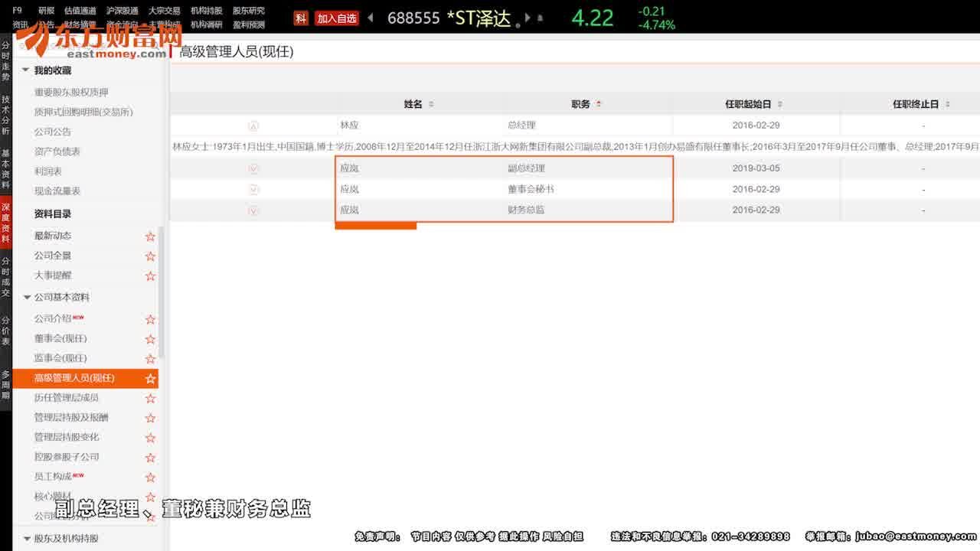Open 机构持股 menu item
The height and width of the screenshot is (551, 980).
pos(207,11)
